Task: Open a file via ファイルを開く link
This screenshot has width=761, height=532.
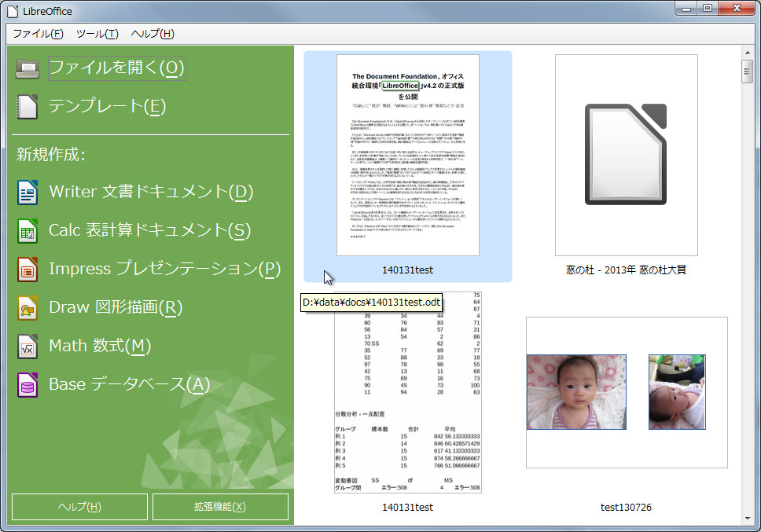Action: pyautogui.click(x=116, y=68)
